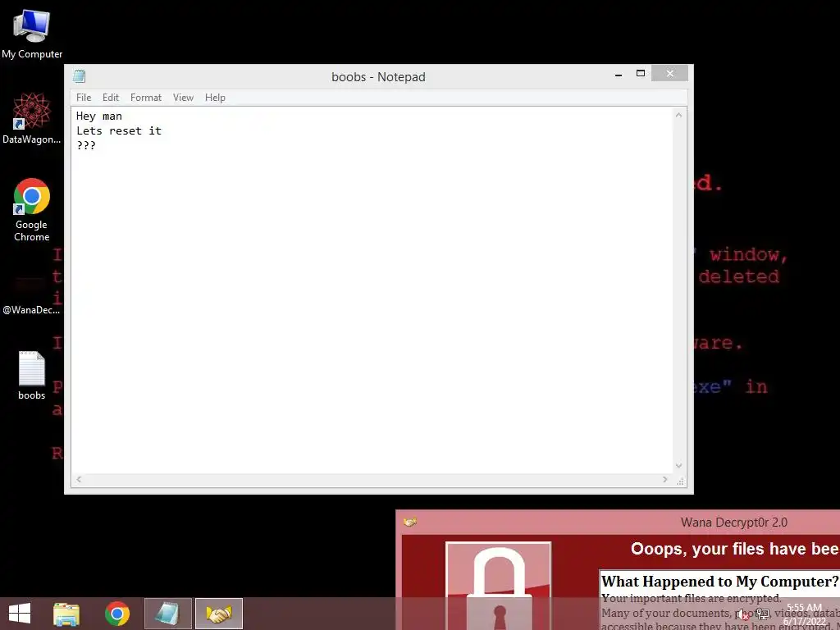
Task: Click 'What Happened to My Computer?' heading
Action: tap(719, 582)
